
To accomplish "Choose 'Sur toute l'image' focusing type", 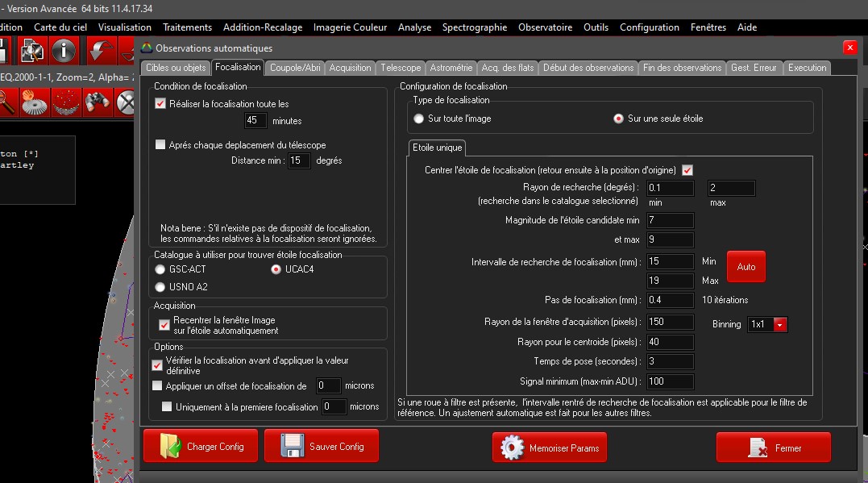I will pyautogui.click(x=418, y=119).
